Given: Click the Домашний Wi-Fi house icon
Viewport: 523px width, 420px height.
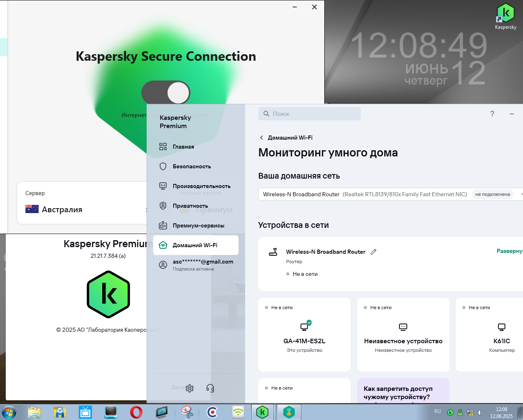Looking at the screenshot, I should (163, 245).
